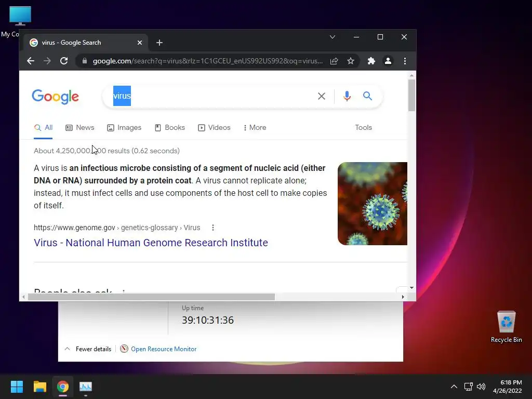532x399 pixels.
Task: Share this page via share icon
Action: coord(334,61)
